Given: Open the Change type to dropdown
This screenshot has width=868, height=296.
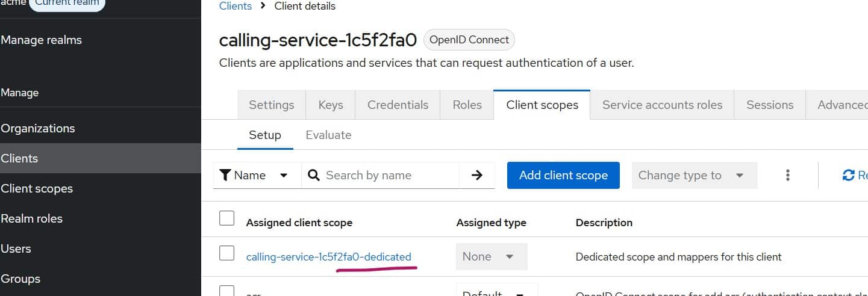Looking at the screenshot, I should 695,175.
